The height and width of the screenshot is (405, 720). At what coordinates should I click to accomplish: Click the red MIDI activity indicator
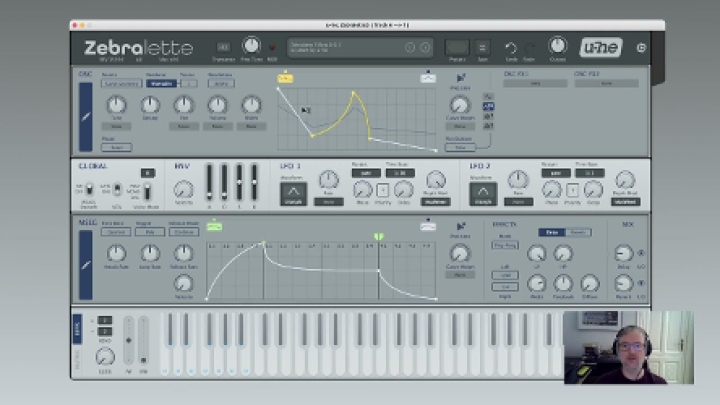(272, 47)
